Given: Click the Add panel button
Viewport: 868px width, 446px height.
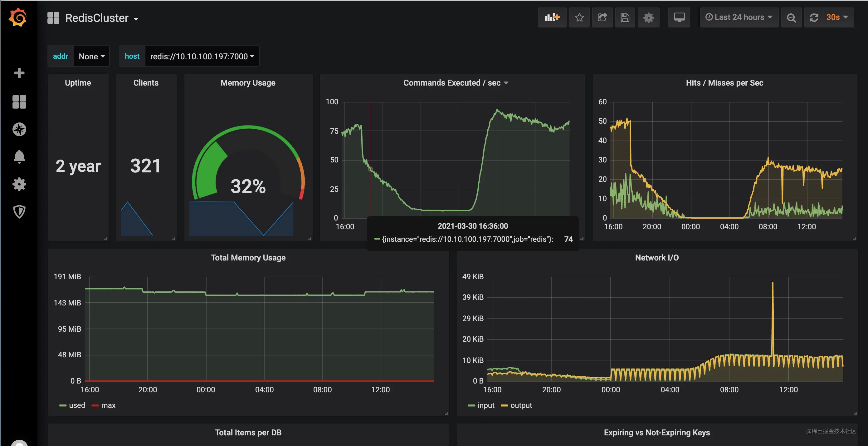Looking at the screenshot, I should point(552,17).
